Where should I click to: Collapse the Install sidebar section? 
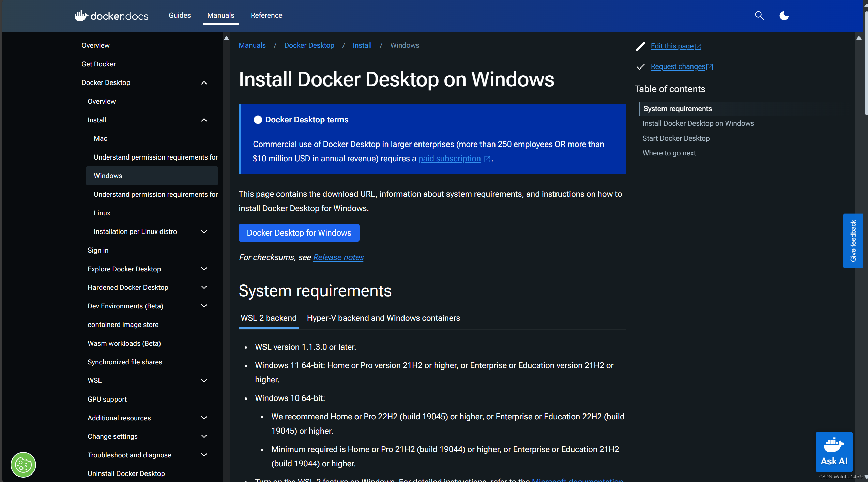204,120
